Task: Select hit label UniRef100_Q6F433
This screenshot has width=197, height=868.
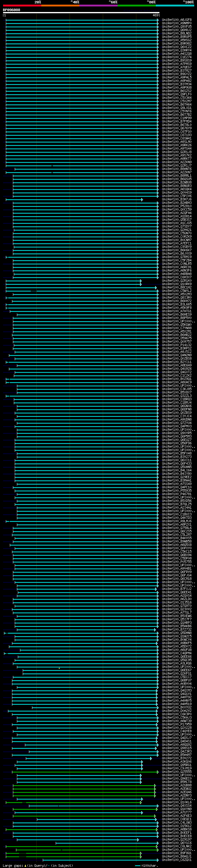Action: (x=177, y=464)
